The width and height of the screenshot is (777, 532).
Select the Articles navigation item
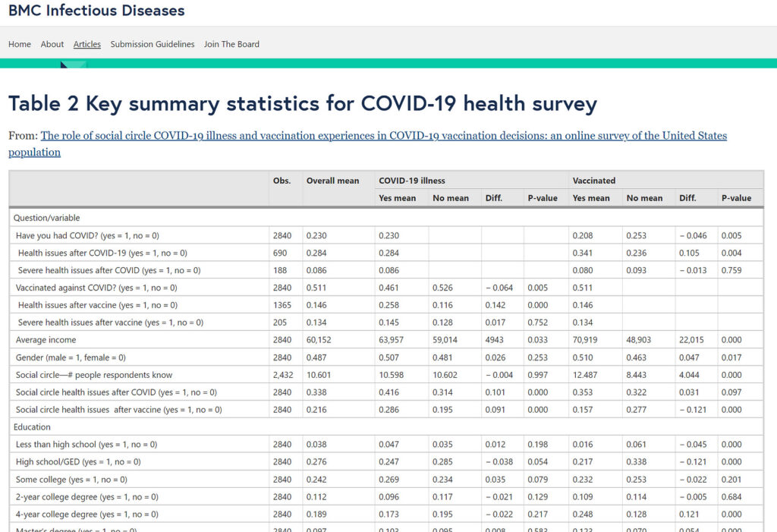pos(87,44)
